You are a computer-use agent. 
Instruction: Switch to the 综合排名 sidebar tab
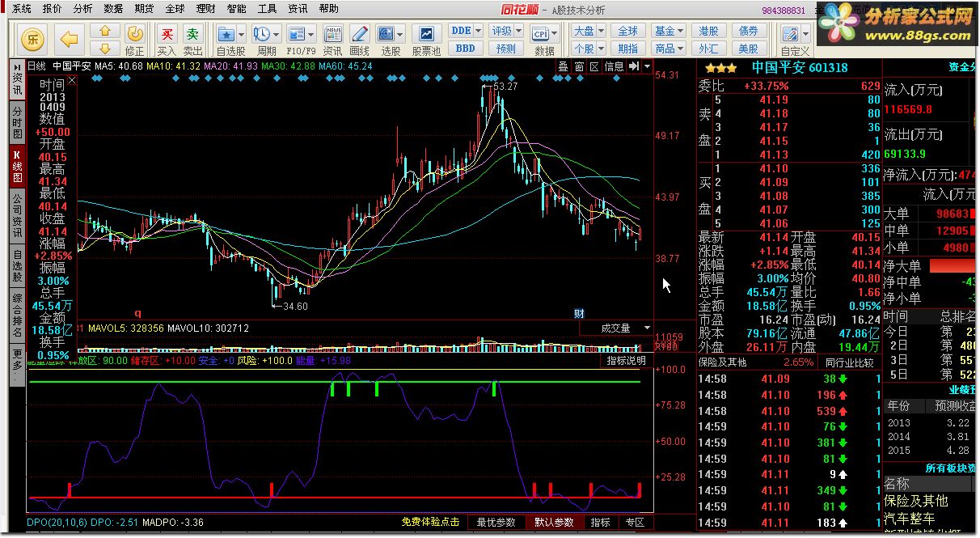[18, 316]
